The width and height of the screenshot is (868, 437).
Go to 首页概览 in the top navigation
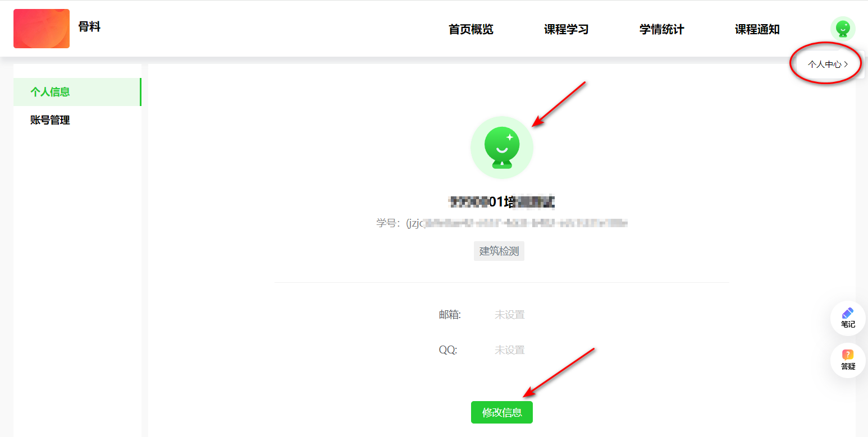470,30
